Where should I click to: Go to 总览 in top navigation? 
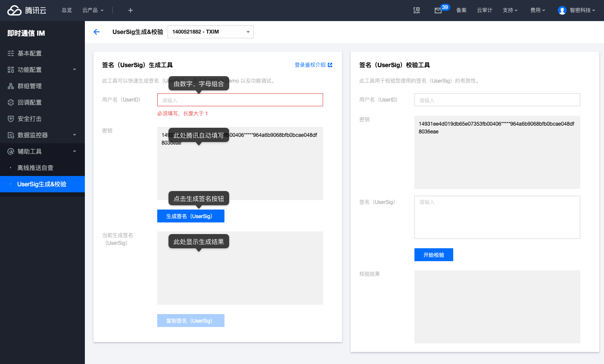67,10
